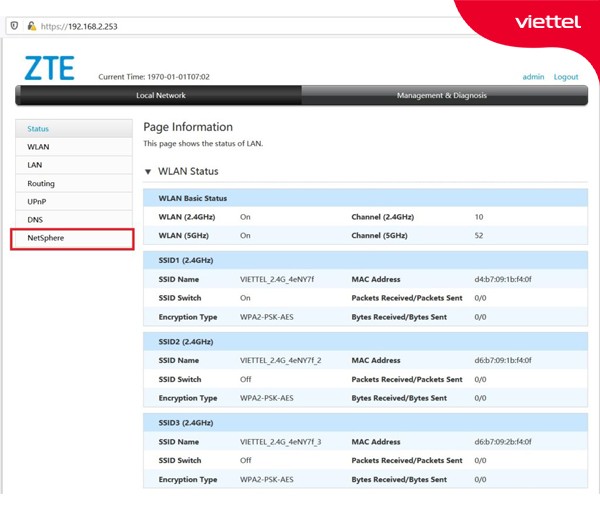This screenshot has width=600, height=525.
Task: Click MAC address d6:b7:09:2b:f4:0f
Action: (x=503, y=442)
